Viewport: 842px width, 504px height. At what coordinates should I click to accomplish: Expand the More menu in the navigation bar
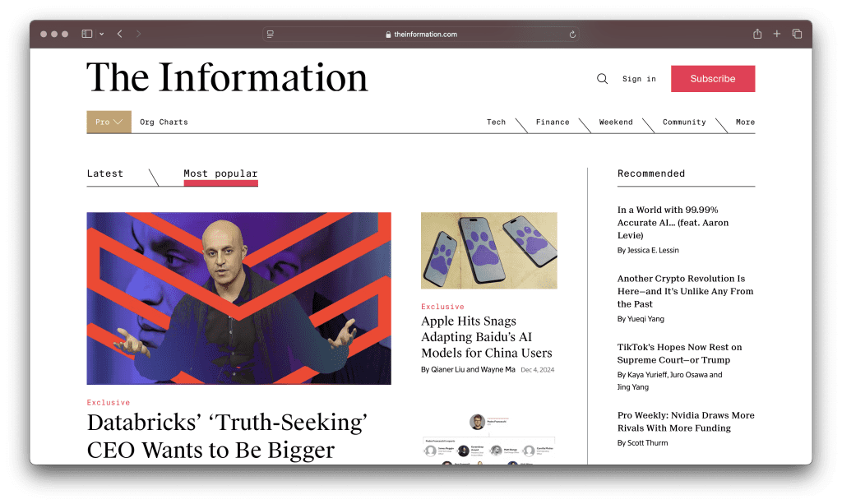pyautogui.click(x=745, y=122)
